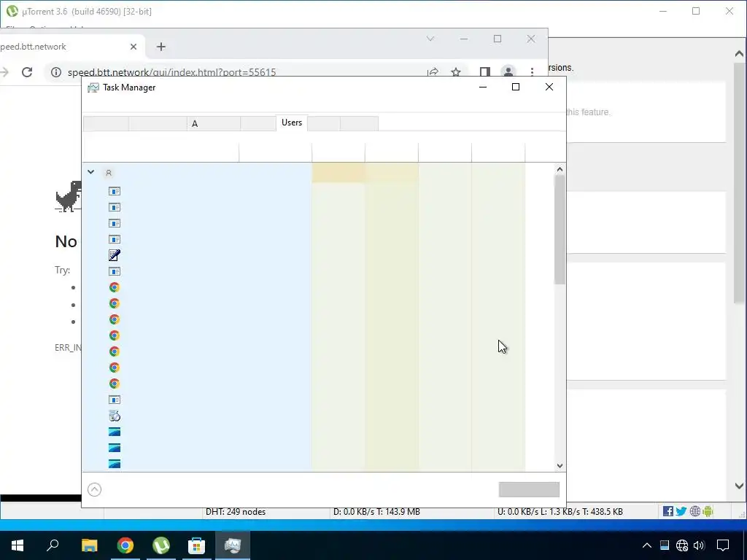747x560 pixels.
Task: Click the Task Manager title bar icon
Action: coord(93,87)
